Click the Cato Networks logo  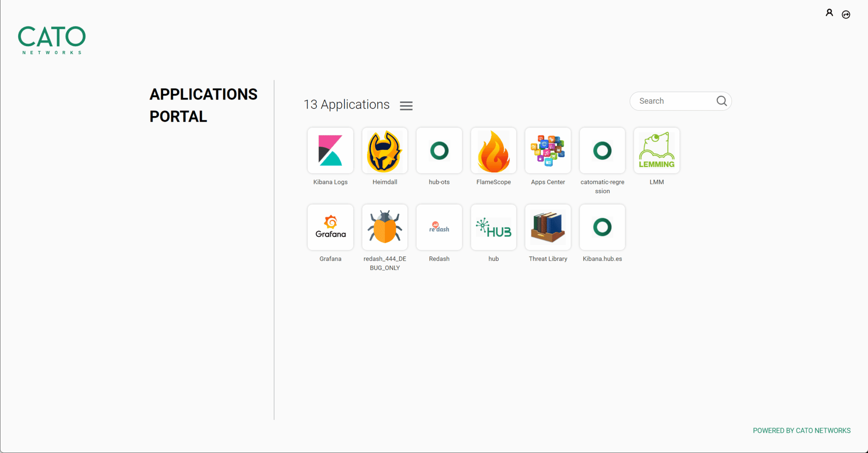pyautogui.click(x=52, y=40)
